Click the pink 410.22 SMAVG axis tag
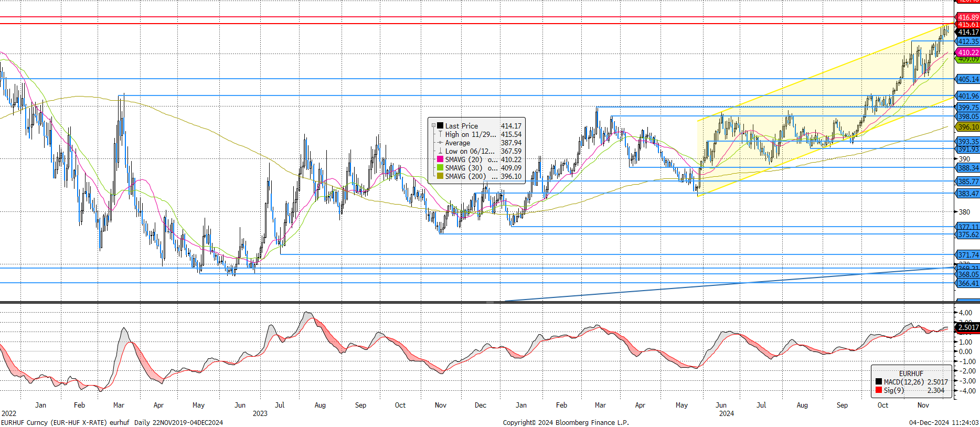 (x=968, y=52)
